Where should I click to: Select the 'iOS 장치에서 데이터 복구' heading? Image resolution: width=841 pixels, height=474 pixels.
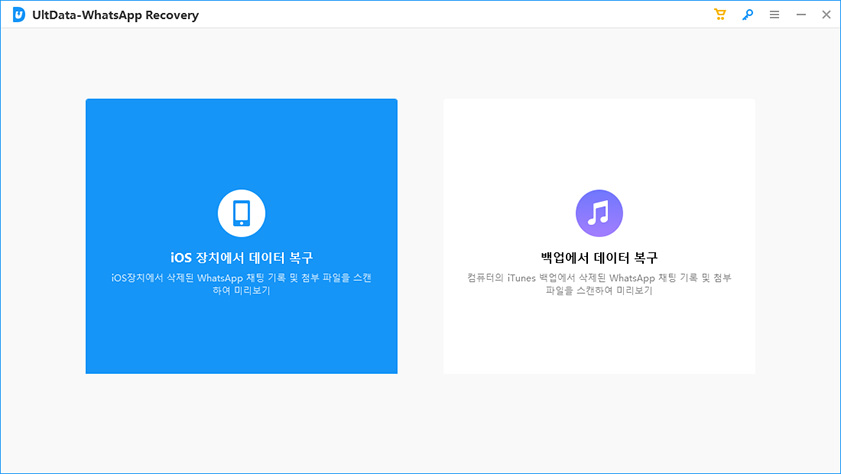[x=241, y=257]
